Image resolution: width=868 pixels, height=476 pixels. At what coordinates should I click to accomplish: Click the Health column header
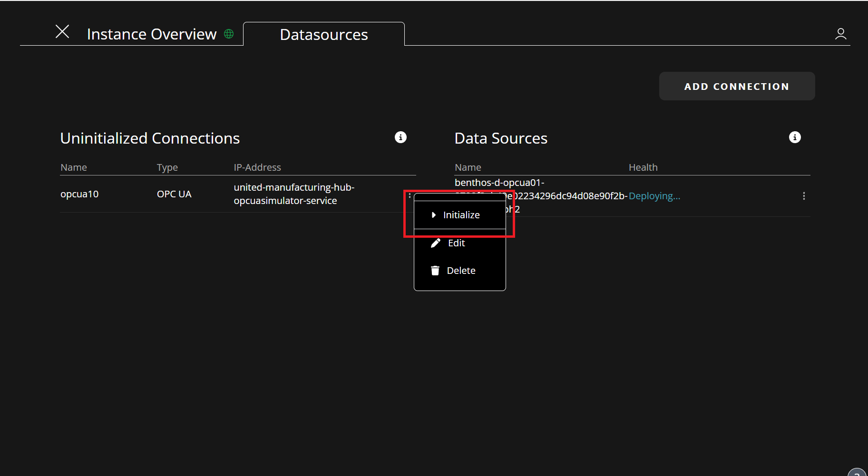(643, 167)
